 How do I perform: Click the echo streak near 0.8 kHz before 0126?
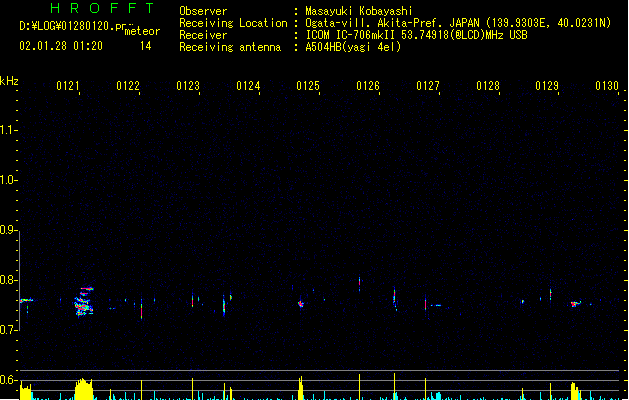coord(359,284)
